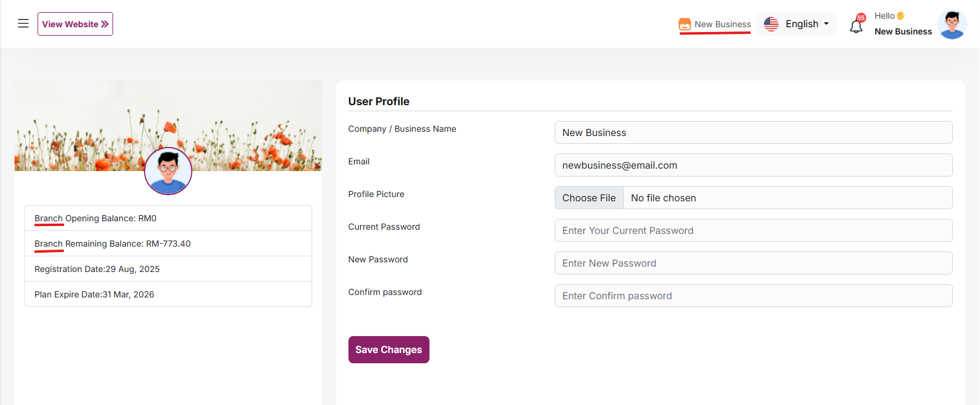Click the Branch Remaining Balance row
This screenshot has width=980, height=405.
[x=168, y=244]
